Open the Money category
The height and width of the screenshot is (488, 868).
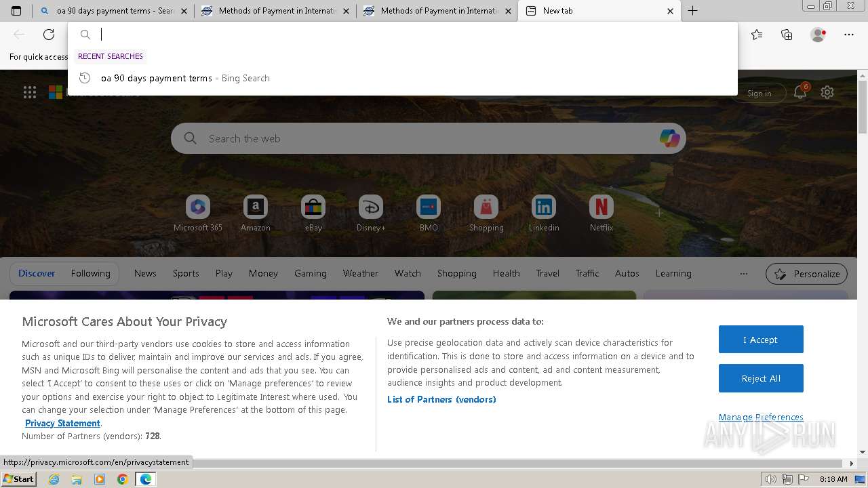coord(263,273)
